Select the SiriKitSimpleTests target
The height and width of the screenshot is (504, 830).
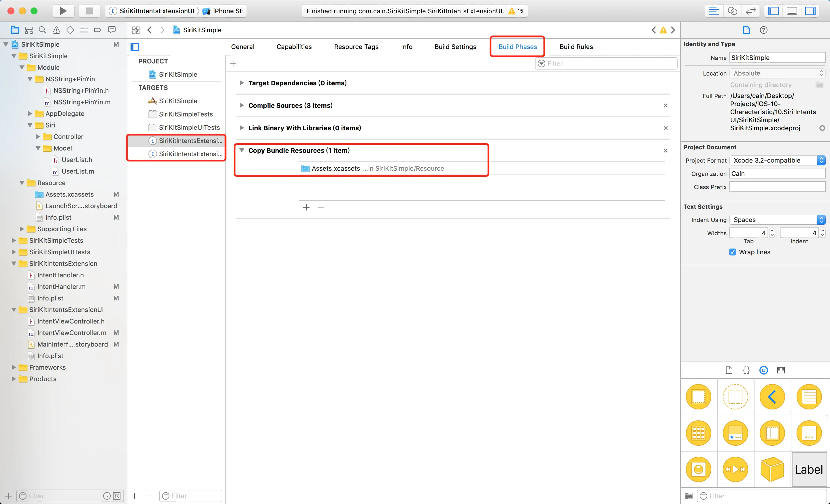(186, 114)
